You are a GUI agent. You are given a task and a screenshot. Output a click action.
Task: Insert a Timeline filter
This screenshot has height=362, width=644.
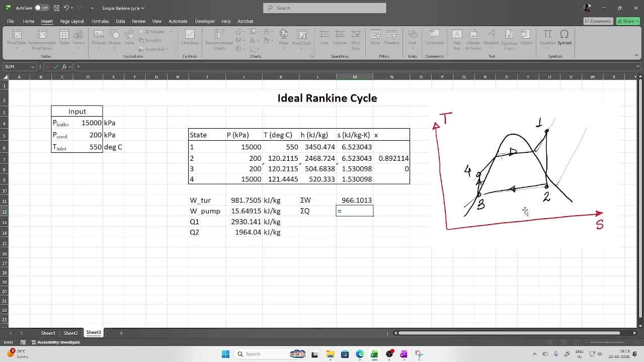point(391,38)
